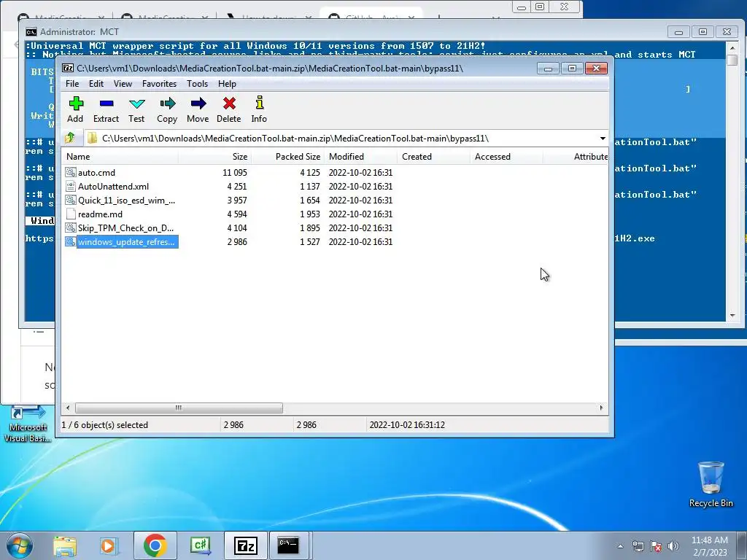Open the Favorites menu
Viewport: 747px width, 560px height.
pyautogui.click(x=159, y=83)
